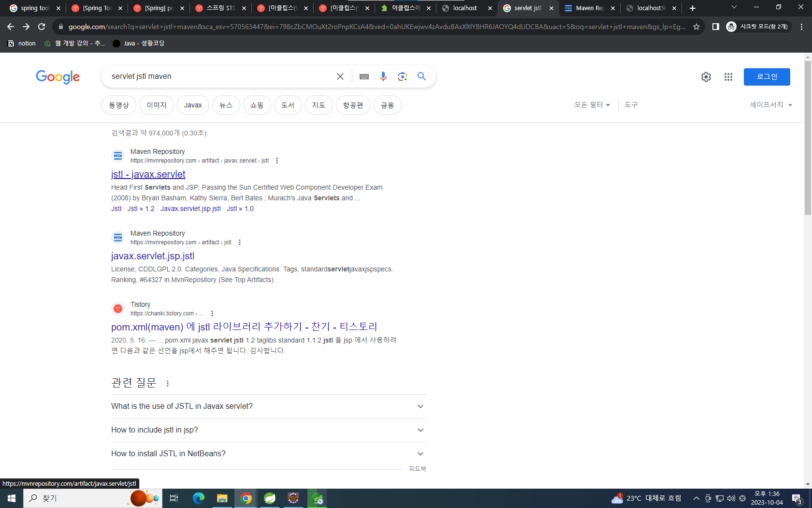Viewport: 812px width, 508px height.
Task: Expand 'How to include jstl in jsp?'
Action: [x=268, y=430]
